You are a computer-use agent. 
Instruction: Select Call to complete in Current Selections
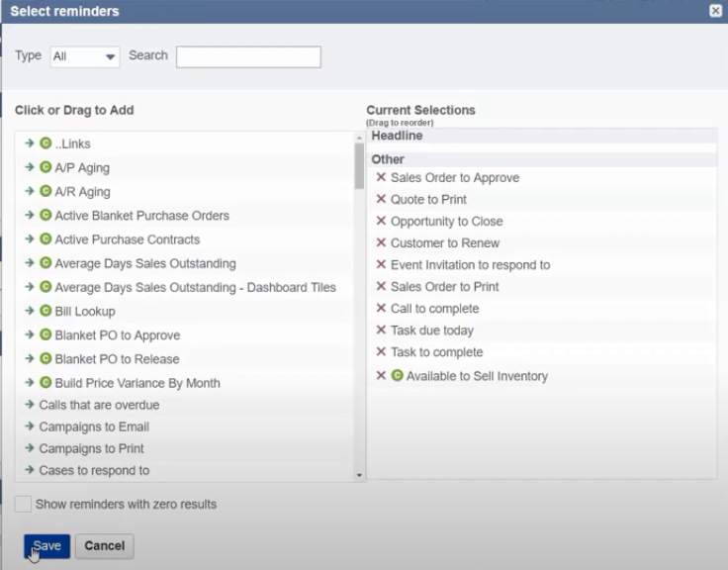434,309
